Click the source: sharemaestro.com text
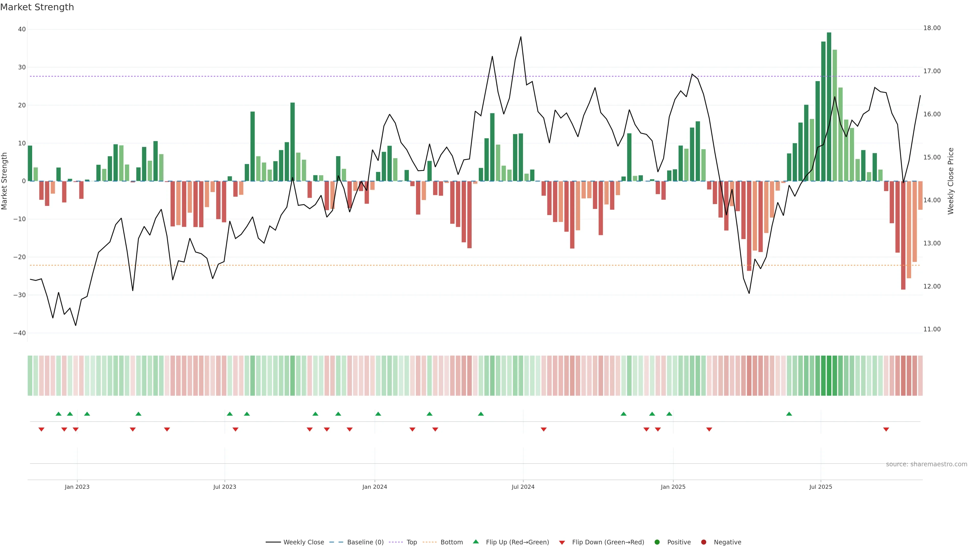The width and height of the screenshot is (980, 551). point(926,464)
